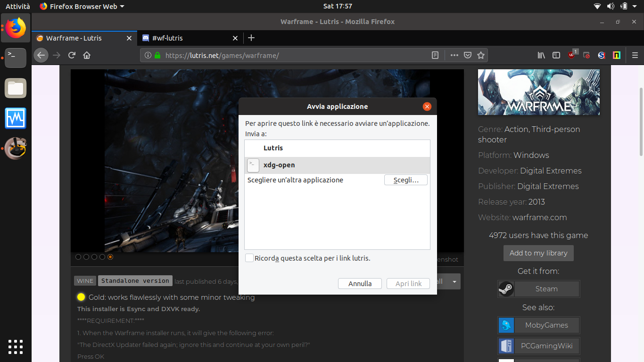Viewport: 644px width, 362px height.
Task: Click Digital Extremes developer link
Action: (x=551, y=171)
